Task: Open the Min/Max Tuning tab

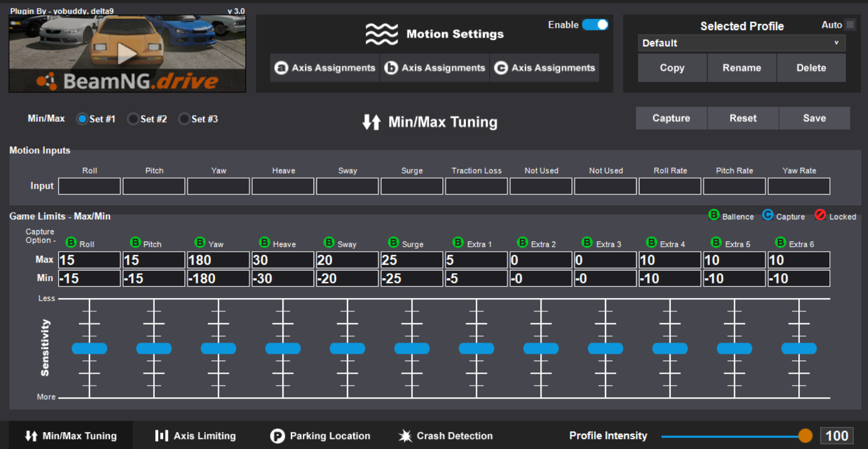Action: coord(71,436)
